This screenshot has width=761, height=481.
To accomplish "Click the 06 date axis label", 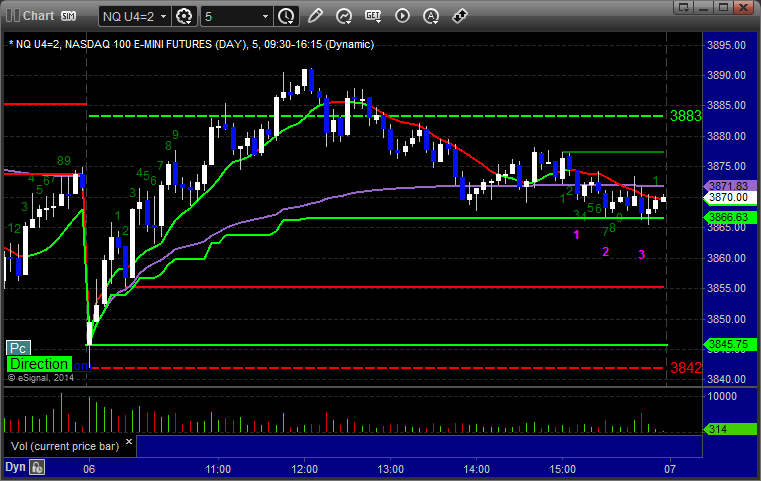I will click(89, 469).
